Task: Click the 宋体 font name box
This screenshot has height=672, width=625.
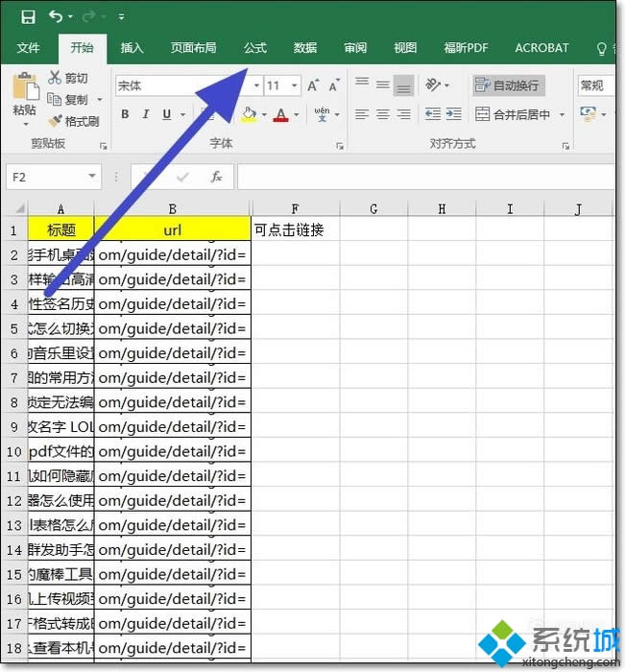Action: click(x=183, y=85)
